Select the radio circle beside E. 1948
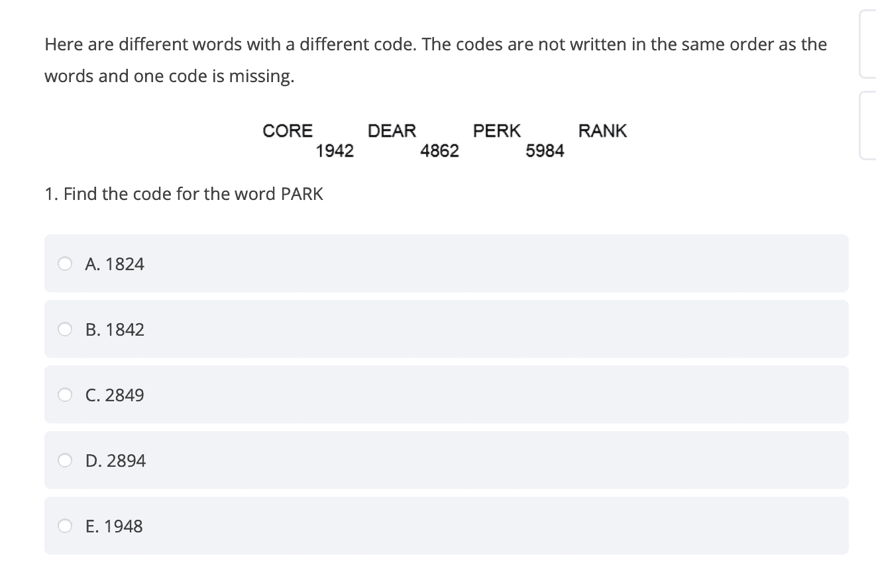Screen dimensions: 876x588 tap(64, 526)
